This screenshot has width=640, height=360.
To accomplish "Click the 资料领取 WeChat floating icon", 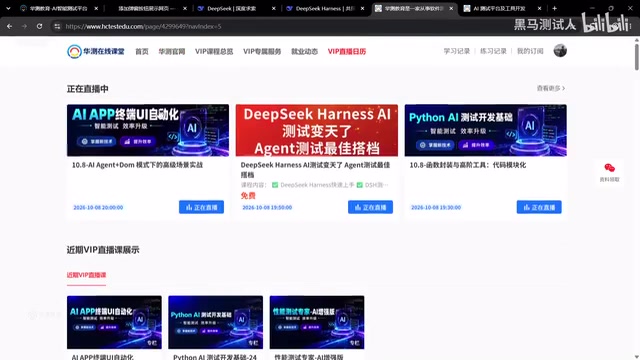I will (609, 172).
